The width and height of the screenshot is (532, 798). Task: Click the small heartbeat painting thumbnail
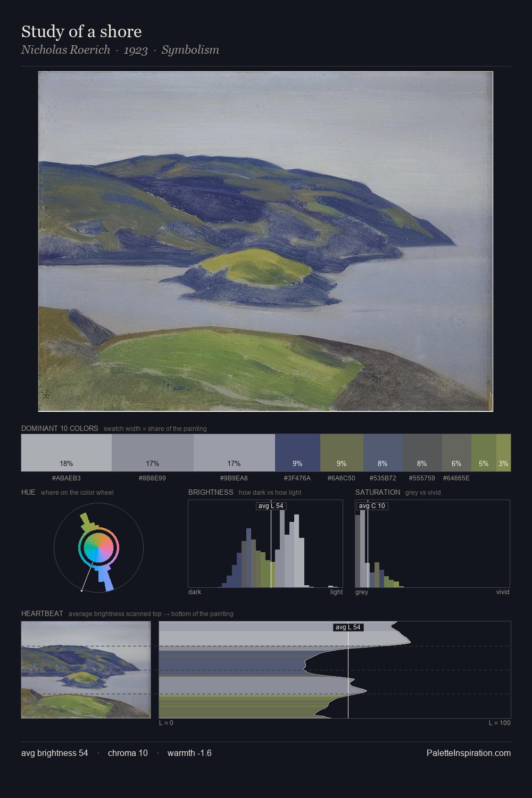(86, 670)
